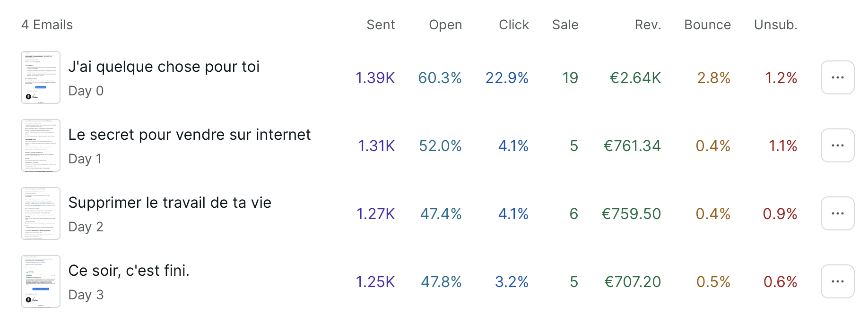Image resolution: width=868 pixels, height=322 pixels.
Task: Click the Sent column header
Action: coord(381,25)
